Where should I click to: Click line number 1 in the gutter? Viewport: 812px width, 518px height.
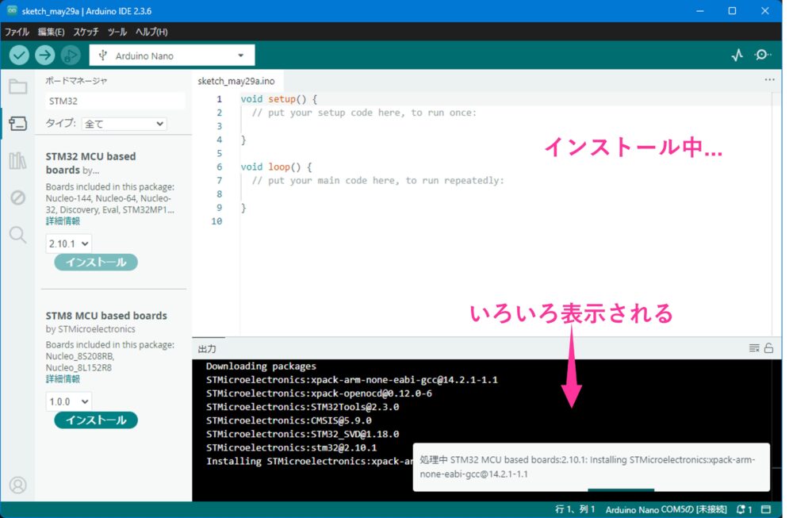pyautogui.click(x=219, y=99)
